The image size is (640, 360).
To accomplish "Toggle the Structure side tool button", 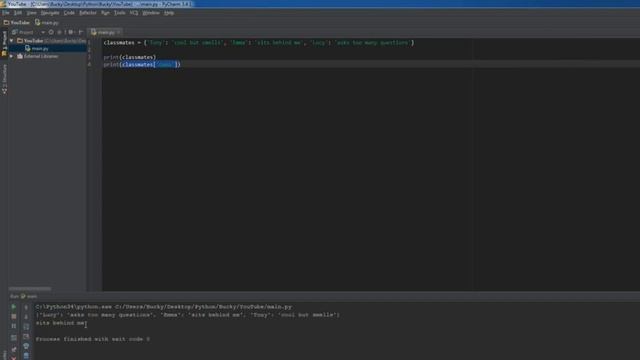I will (4, 80).
